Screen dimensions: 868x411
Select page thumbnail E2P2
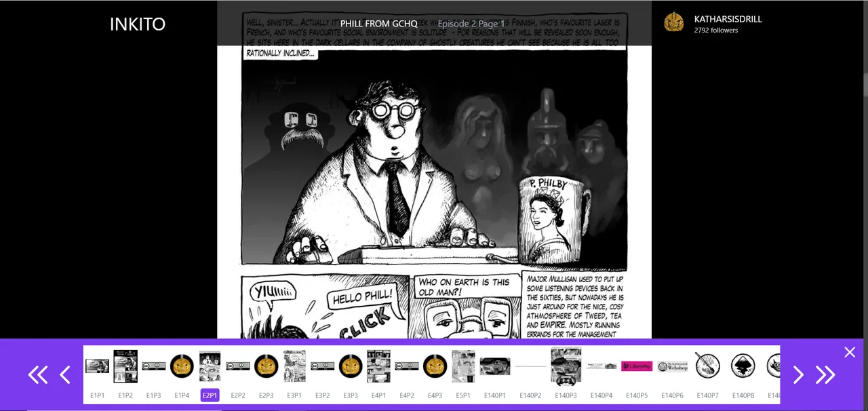click(238, 366)
